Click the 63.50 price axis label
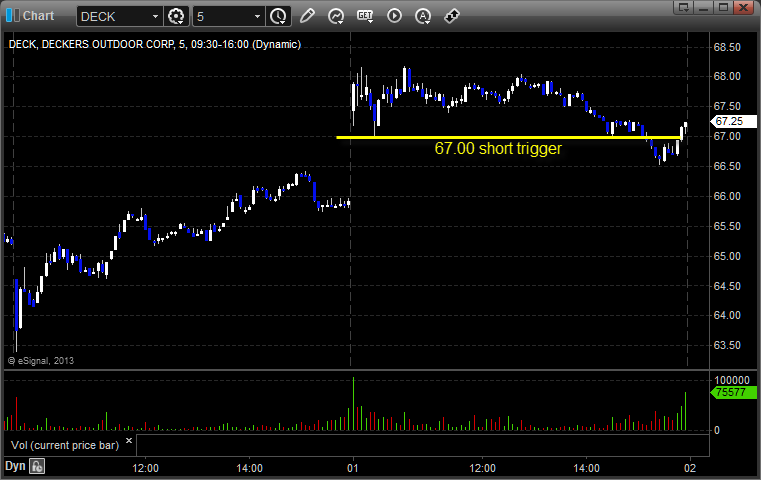The width and height of the screenshot is (761, 480). pos(727,346)
